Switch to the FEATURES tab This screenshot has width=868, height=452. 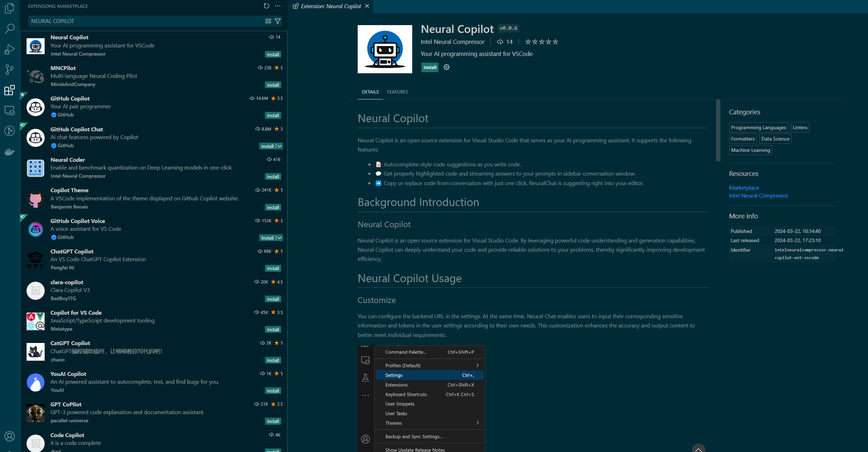coord(397,92)
